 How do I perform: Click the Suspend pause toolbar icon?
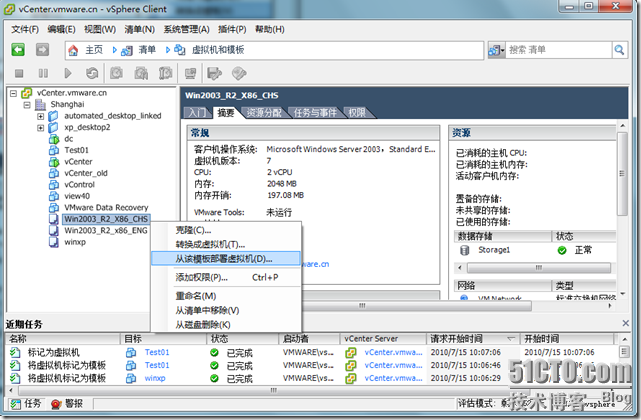43,74
